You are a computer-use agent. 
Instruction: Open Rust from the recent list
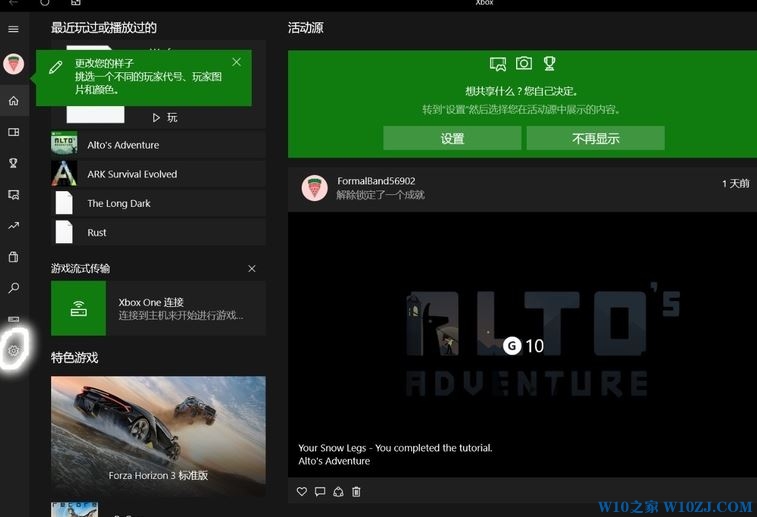158,232
